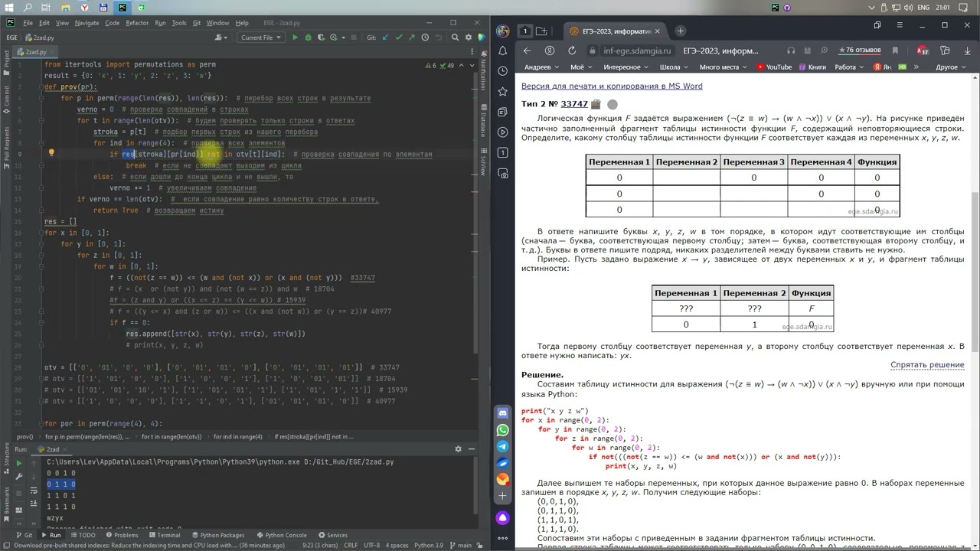The height and width of the screenshot is (551, 980).
Task: Open Alice assistant purple icon in sidebar
Action: click(x=503, y=518)
